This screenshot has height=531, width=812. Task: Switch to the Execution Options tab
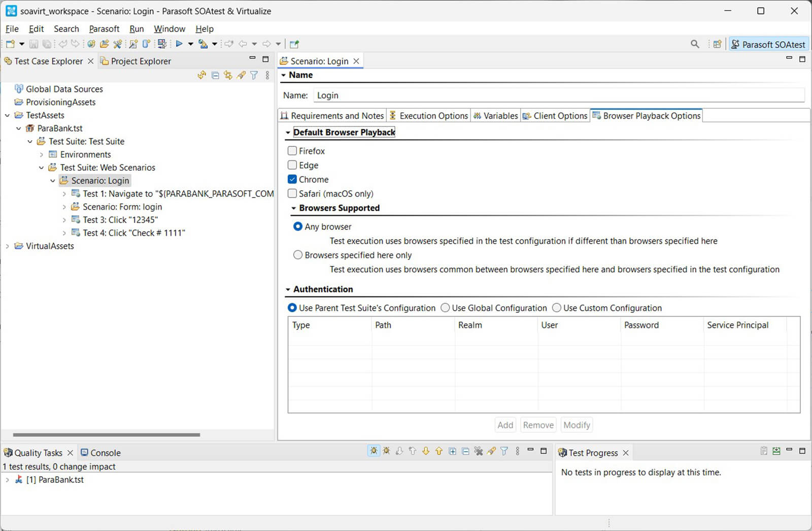pos(428,116)
